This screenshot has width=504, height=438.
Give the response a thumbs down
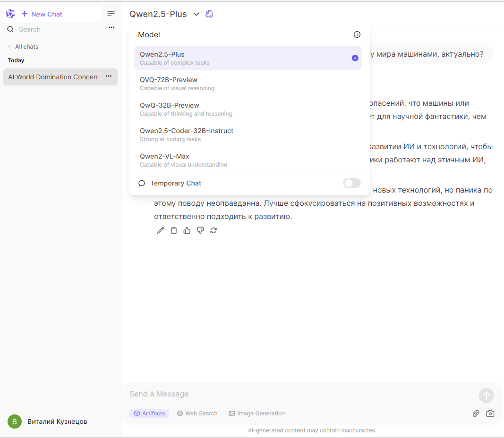point(200,230)
